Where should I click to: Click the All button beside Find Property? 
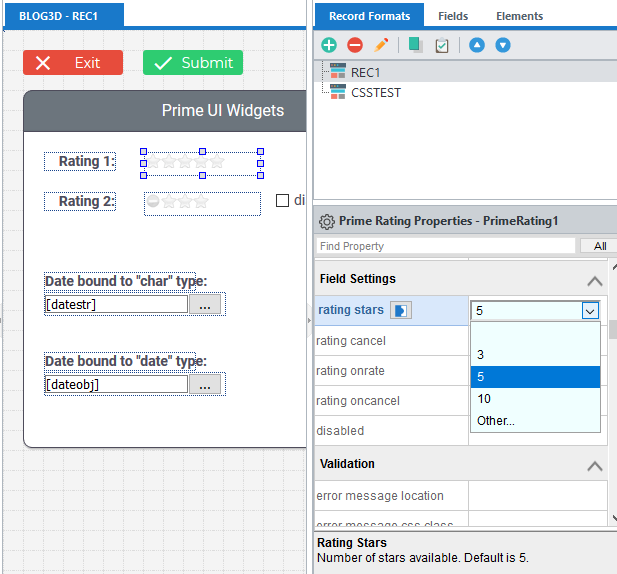click(x=599, y=246)
